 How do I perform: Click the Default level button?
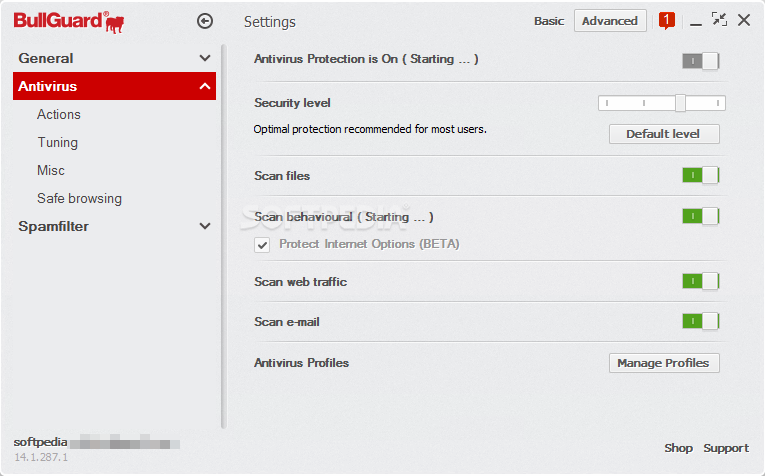[664, 134]
